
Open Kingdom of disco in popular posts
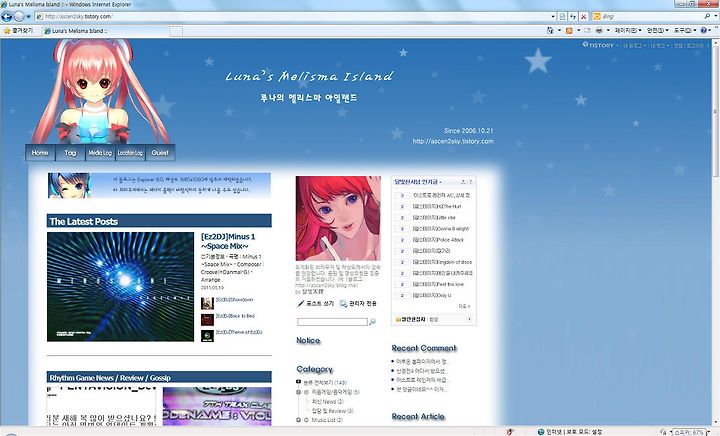click(442, 262)
